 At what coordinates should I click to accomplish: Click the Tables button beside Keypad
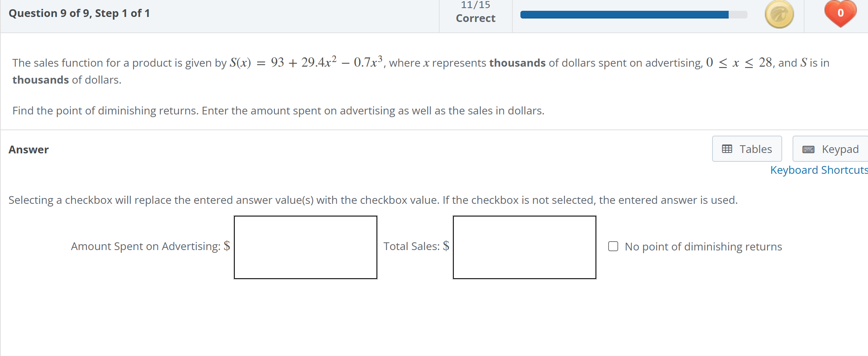click(747, 149)
